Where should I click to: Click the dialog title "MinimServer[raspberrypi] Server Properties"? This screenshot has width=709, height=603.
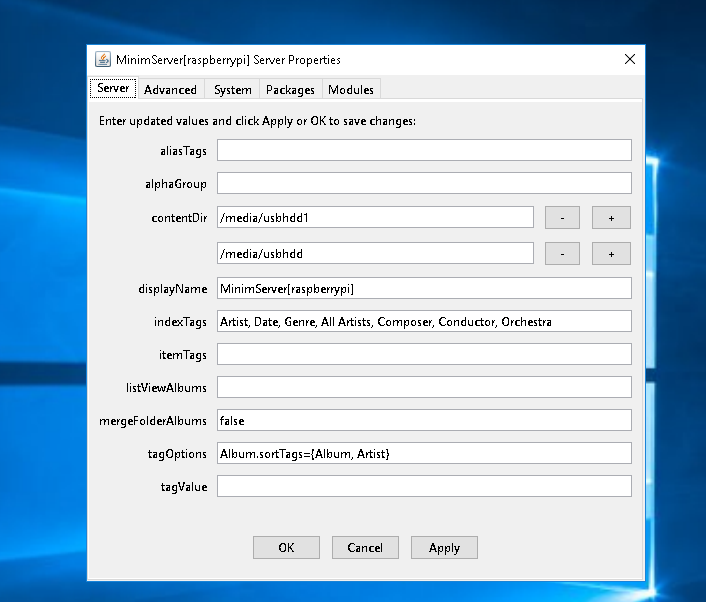[x=229, y=60]
